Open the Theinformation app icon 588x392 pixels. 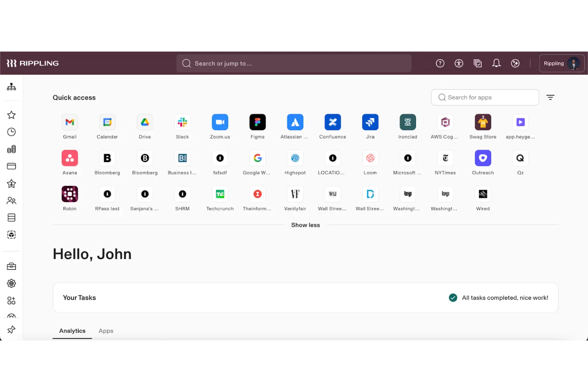pyautogui.click(x=257, y=194)
